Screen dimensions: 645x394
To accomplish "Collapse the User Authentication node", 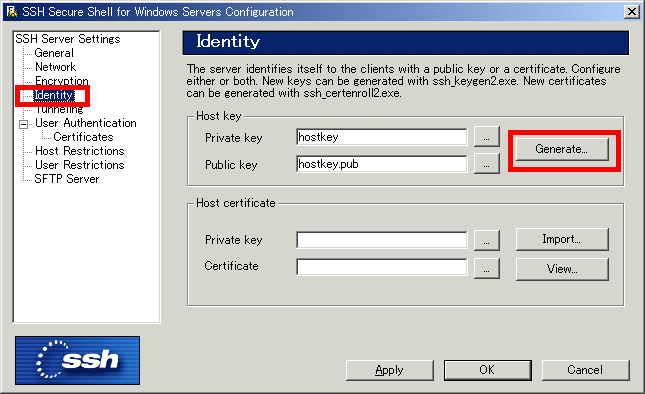I will click(x=24, y=124).
